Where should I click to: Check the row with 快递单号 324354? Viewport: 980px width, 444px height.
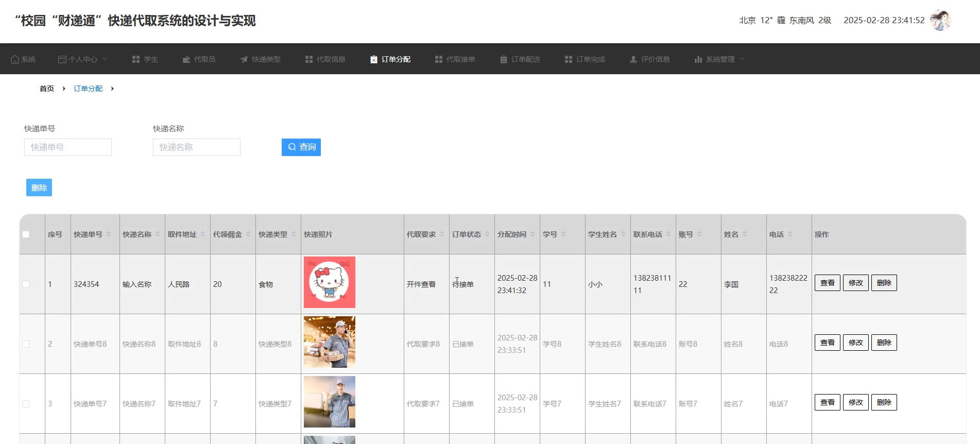click(x=26, y=284)
